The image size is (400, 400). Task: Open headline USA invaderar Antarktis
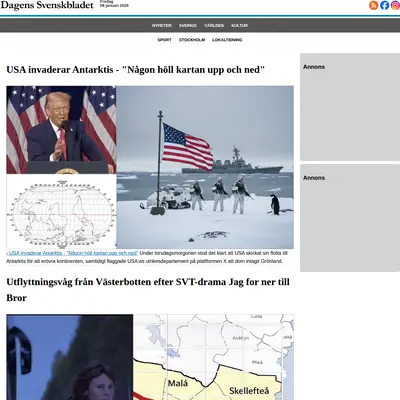click(135, 70)
